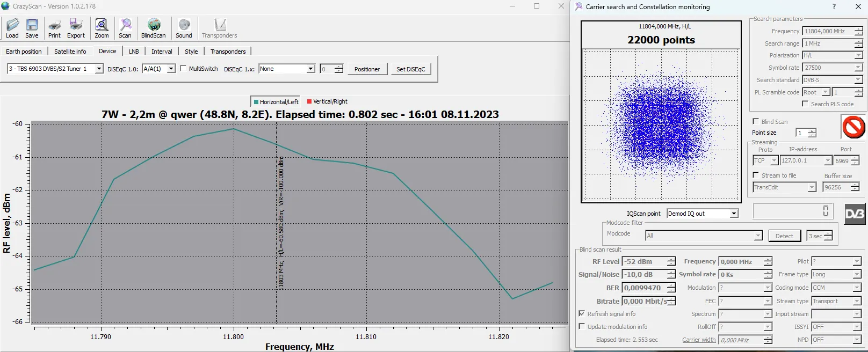This screenshot has height=352, width=868.
Task: Launch the BlindScan tool
Action: [154, 28]
